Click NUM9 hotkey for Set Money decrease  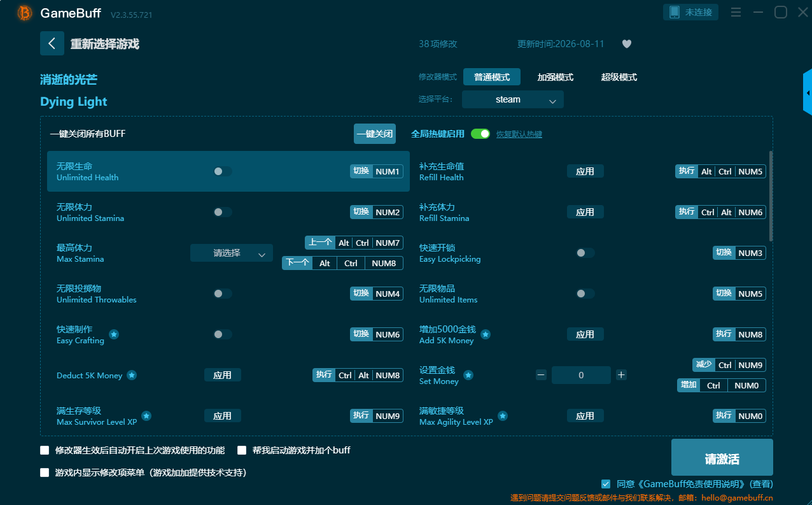point(750,365)
